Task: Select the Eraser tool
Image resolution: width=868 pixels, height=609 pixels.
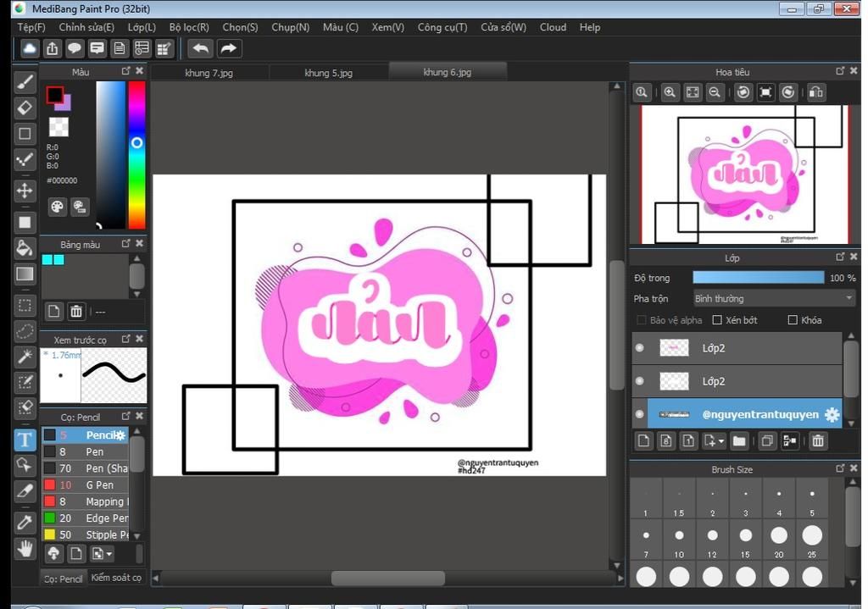Action: (25, 108)
